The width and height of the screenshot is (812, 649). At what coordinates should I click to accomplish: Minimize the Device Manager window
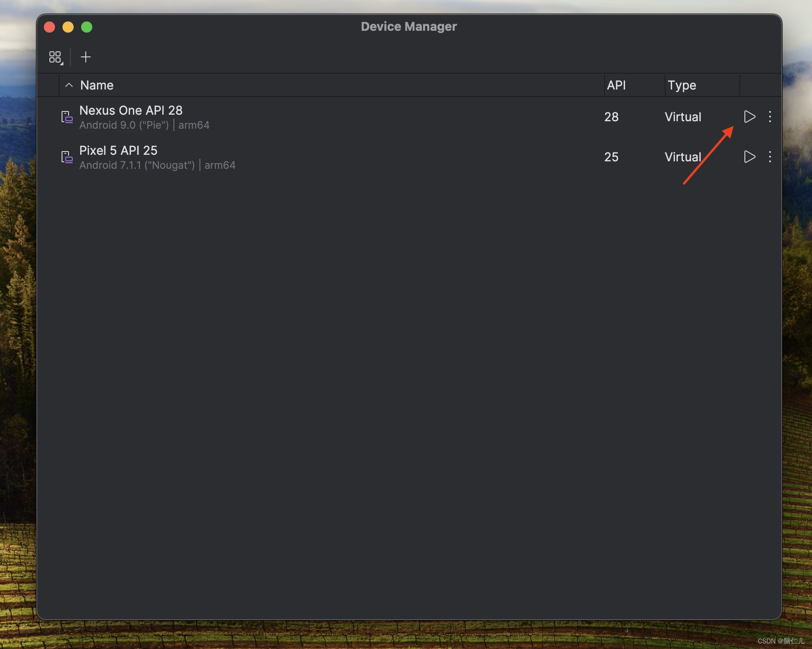(68, 27)
